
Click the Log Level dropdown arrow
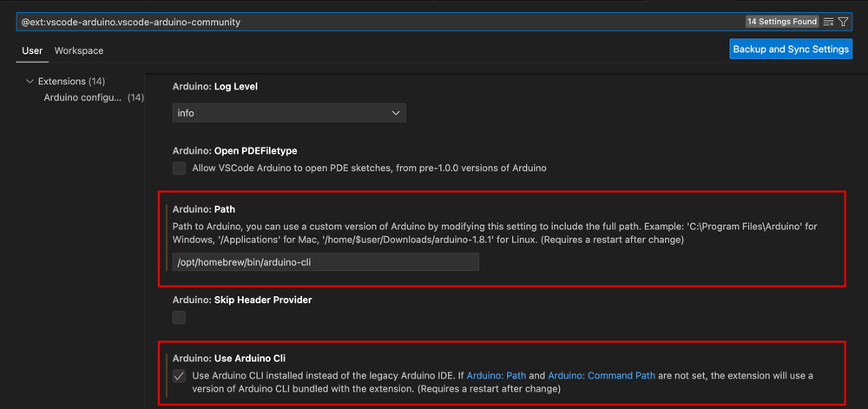pos(396,113)
